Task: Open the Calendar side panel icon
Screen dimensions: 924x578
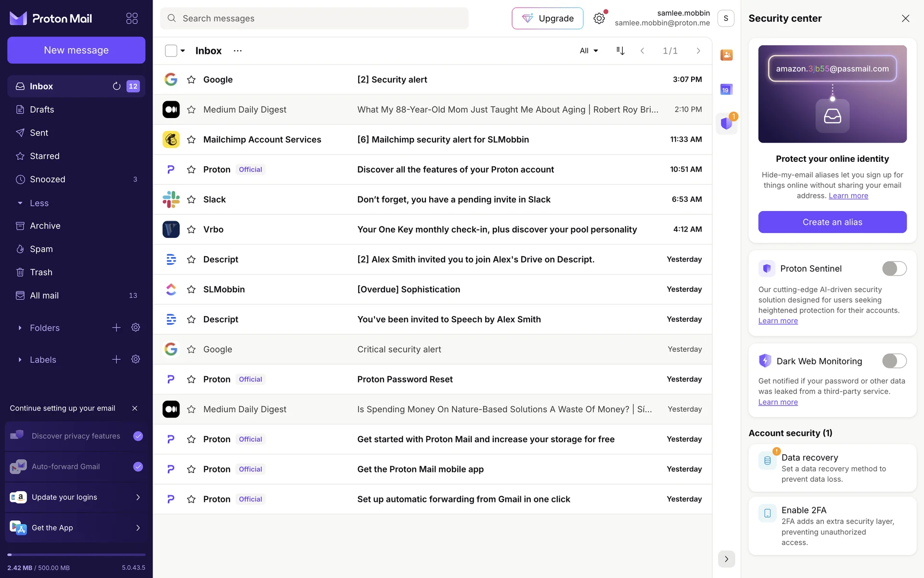Action: (726, 90)
